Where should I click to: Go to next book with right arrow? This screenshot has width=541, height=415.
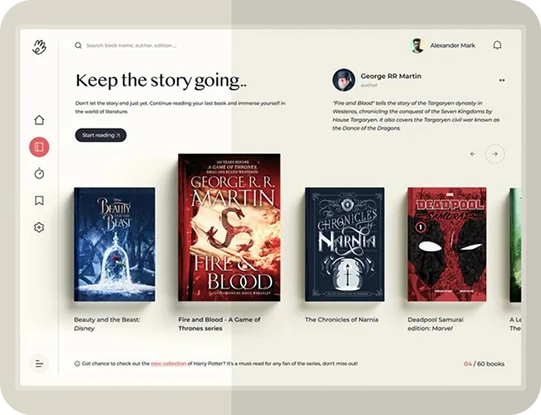pyautogui.click(x=495, y=154)
